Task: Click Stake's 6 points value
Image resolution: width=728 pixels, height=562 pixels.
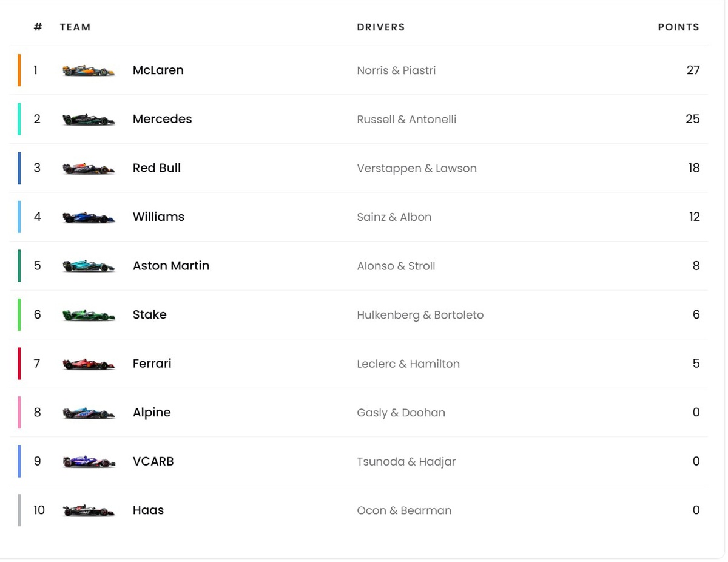Action: tap(696, 314)
